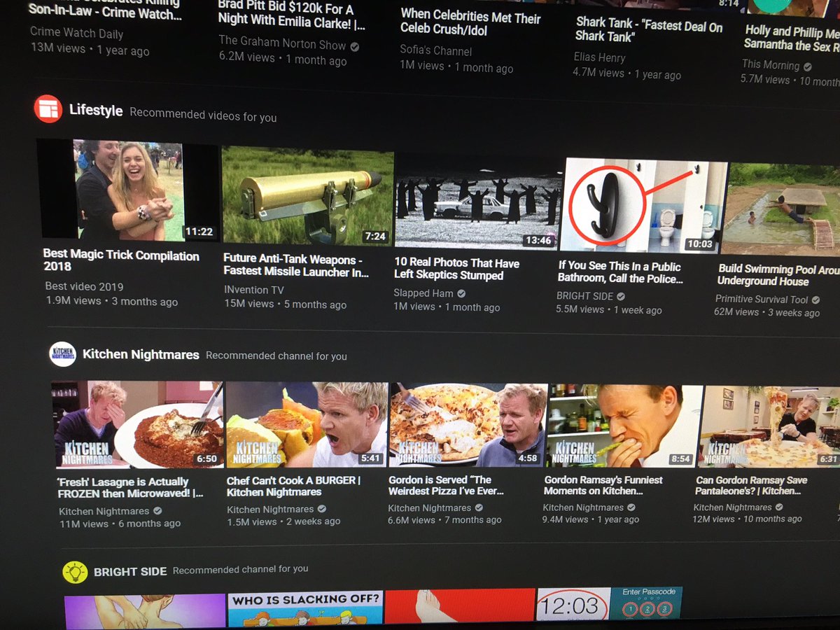This screenshot has width=840, height=630.
Task: Visit The Graham Norton Show channel
Action: tap(282, 43)
